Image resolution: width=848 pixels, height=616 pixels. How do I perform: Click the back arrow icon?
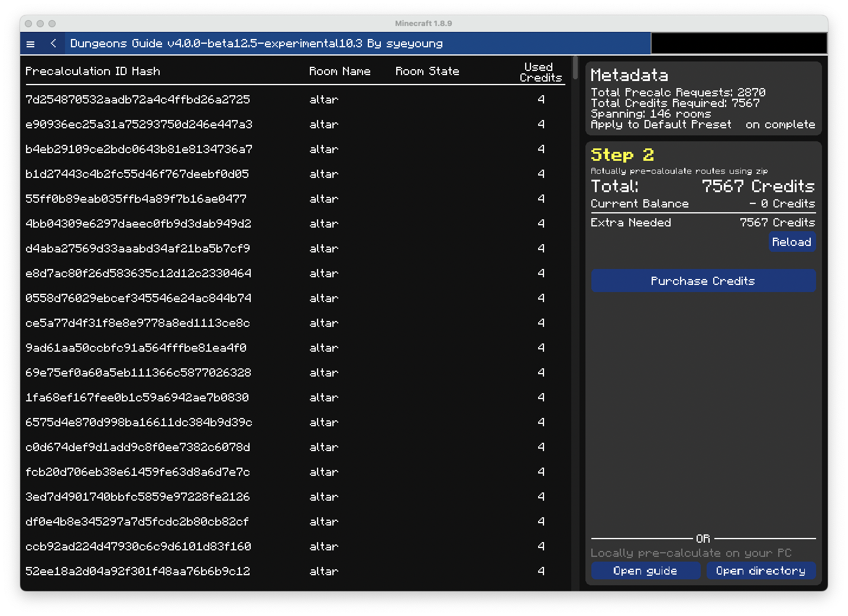point(53,43)
